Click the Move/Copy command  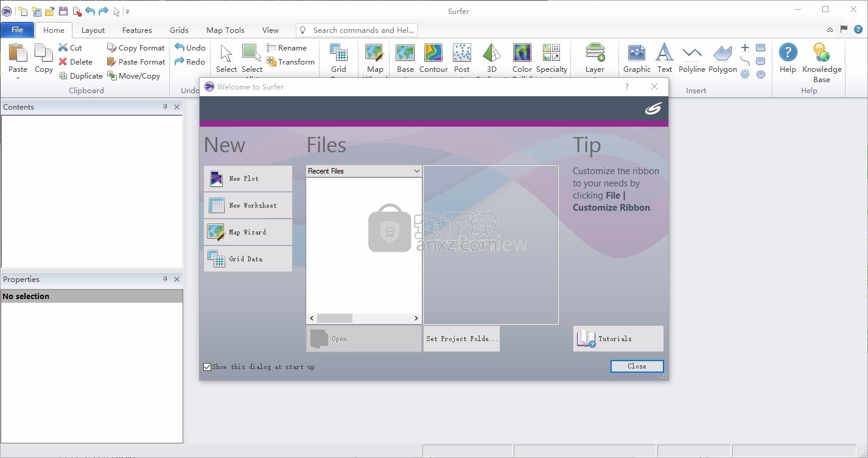click(x=134, y=76)
